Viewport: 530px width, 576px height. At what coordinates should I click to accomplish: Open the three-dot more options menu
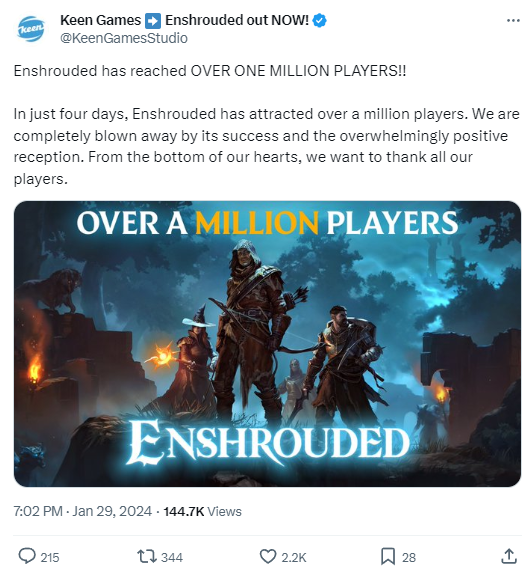(513, 21)
